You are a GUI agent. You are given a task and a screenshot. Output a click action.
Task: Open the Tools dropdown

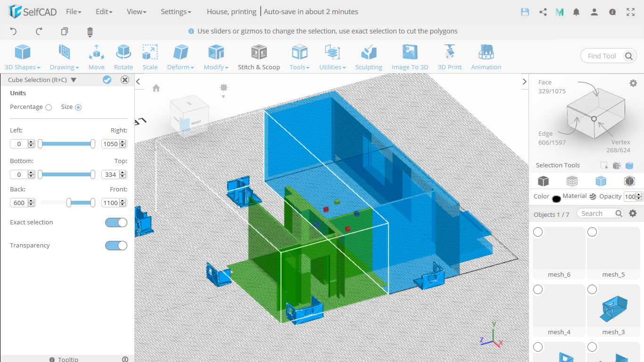click(x=299, y=57)
